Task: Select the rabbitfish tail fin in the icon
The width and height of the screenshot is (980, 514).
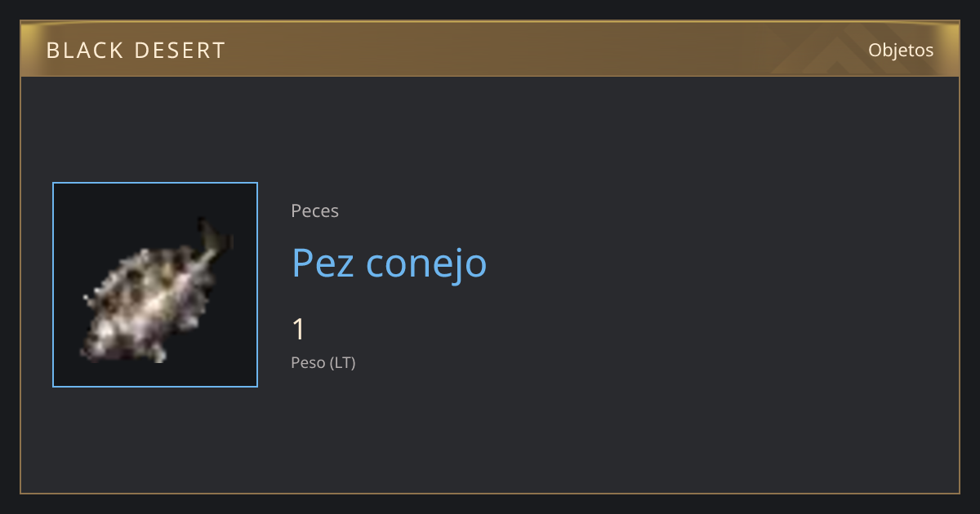Action: click(x=214, y=237)
